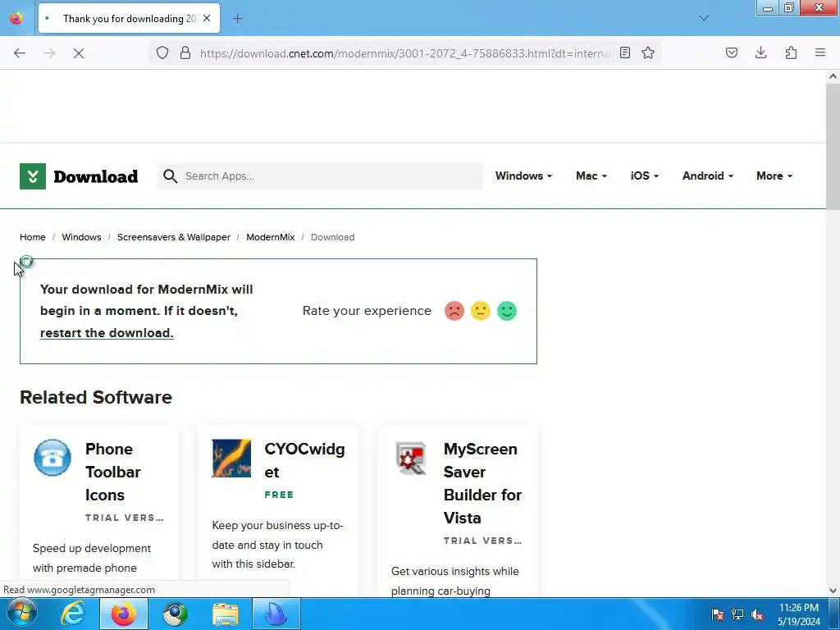Click the 'Rate your experience' text
This screenshot has width=840, height=630.
pyautogui.click(x=367, y=311)
